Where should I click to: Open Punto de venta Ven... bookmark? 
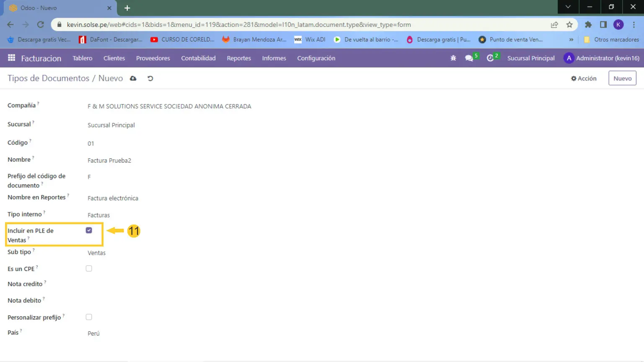511,39
